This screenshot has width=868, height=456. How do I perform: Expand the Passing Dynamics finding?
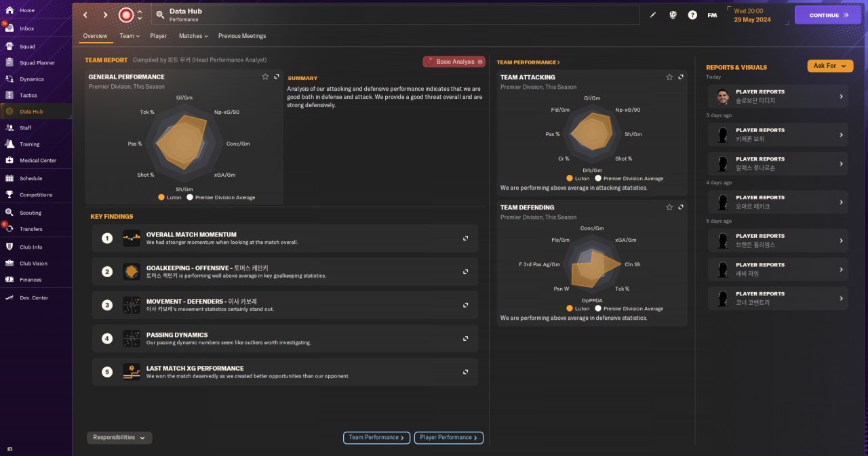(465, 338)
